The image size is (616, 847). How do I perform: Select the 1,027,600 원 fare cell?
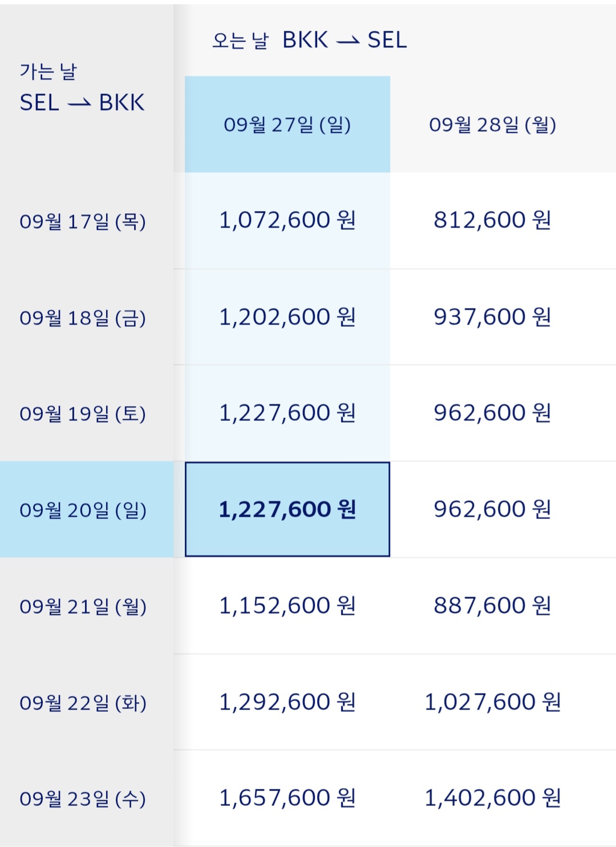[492, 702]
